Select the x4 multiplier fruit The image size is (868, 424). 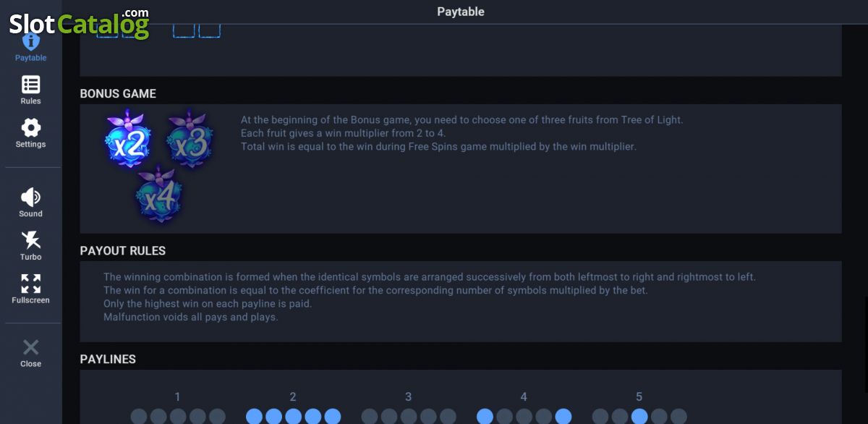158,193
